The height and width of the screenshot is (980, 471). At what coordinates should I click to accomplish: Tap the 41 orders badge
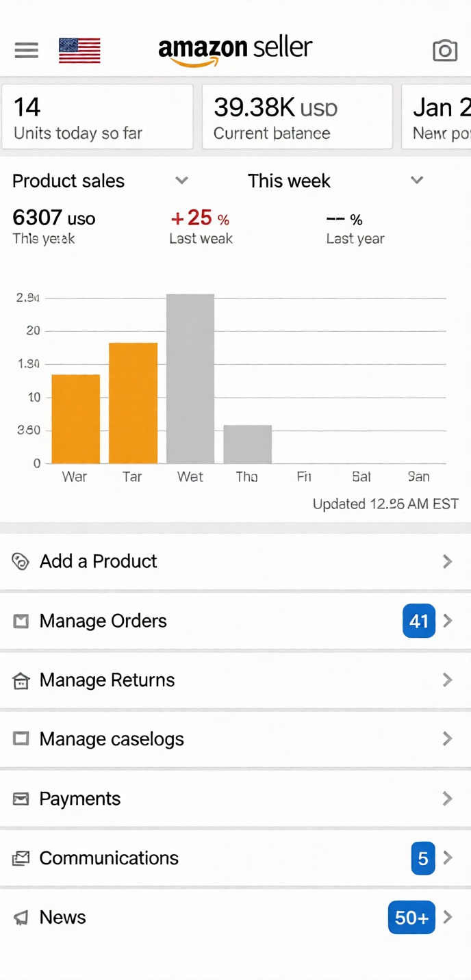[x=419, y=621]
